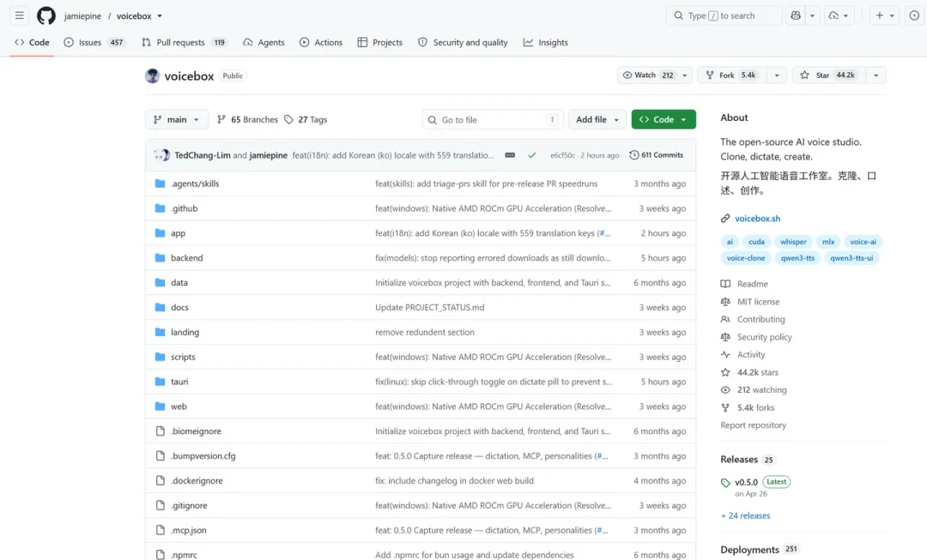Watch the voicebox repository

[647, 75]
